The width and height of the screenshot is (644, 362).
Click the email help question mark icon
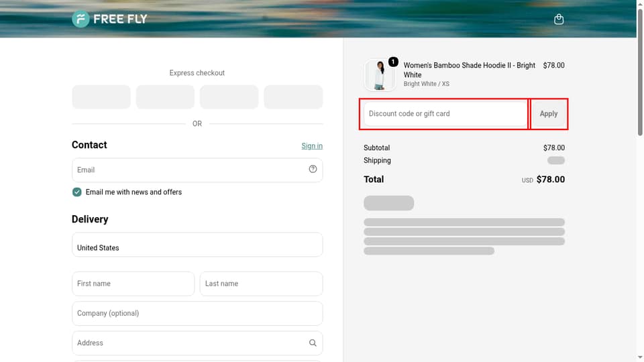[x=313, y=169]
